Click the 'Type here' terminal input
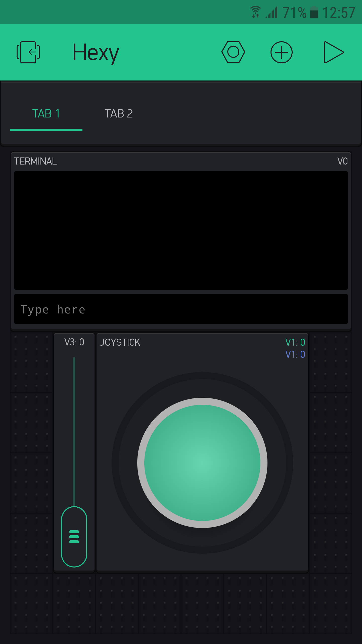Image resolution: width=362 pixels, height=644 pixels. (x=181, y=309)
